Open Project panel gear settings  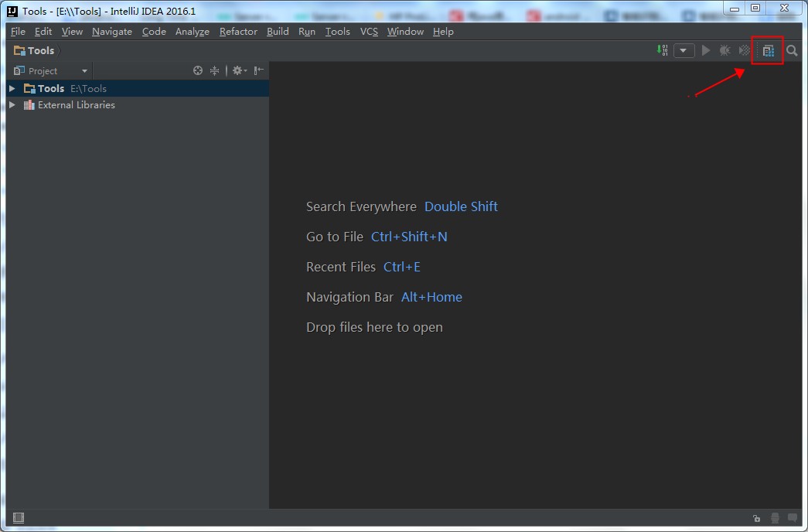tap(239, 70)
